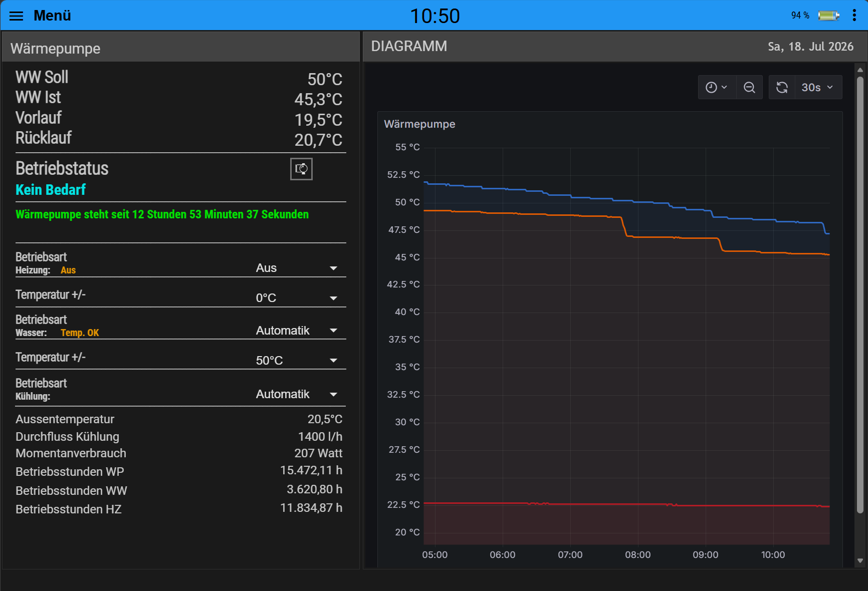This screenshot has height=591, width=868.
Task: Open the three-dot overflow menu
Action: [x=854, y=16]
